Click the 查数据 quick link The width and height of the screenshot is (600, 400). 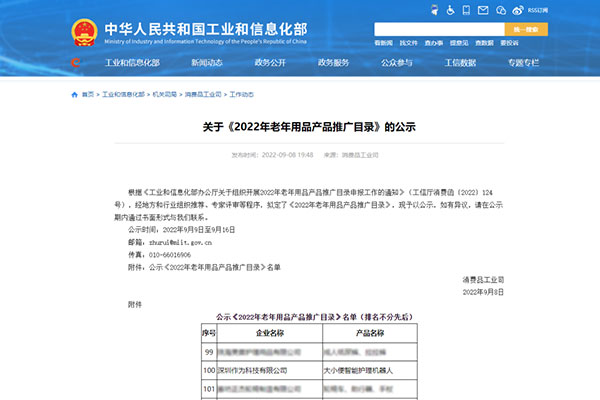coord(484,43)
